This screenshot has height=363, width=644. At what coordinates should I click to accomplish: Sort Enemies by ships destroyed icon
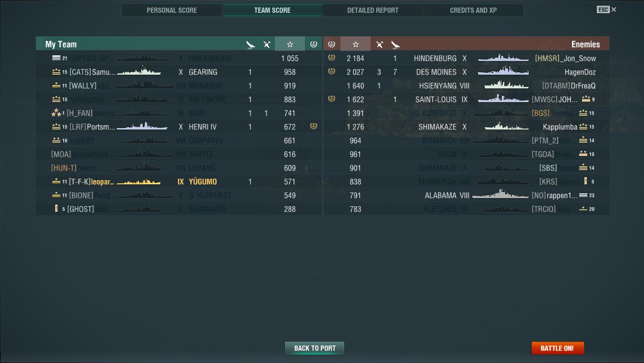pos(396,44)
